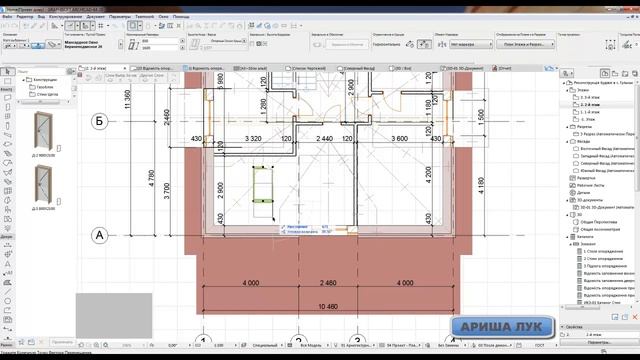The width and height of the screenshot is (640, 360).
Task: Select the Arrow tool in the toolbox
Action: 7,72
